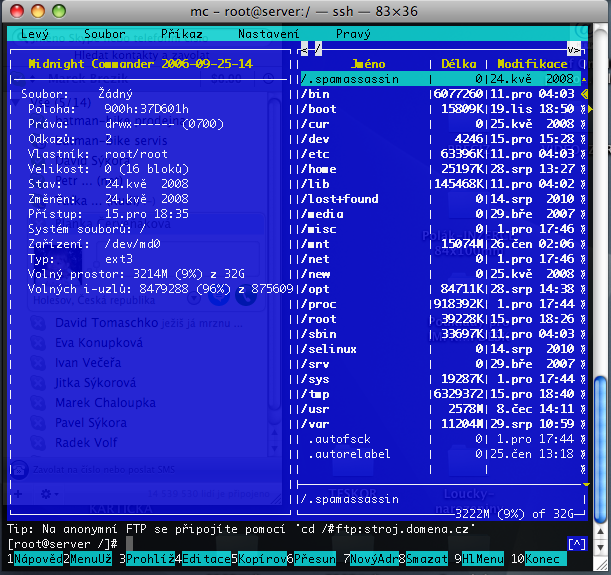Click the Smazat delete button

tap(427, 559)
